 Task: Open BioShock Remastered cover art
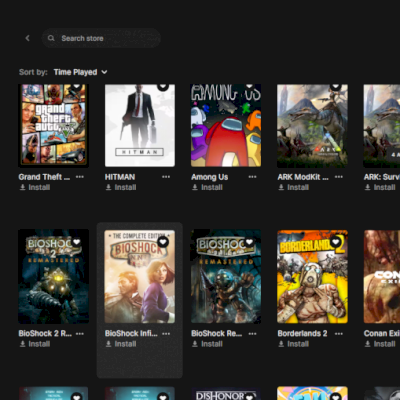(x=226, y=276)
